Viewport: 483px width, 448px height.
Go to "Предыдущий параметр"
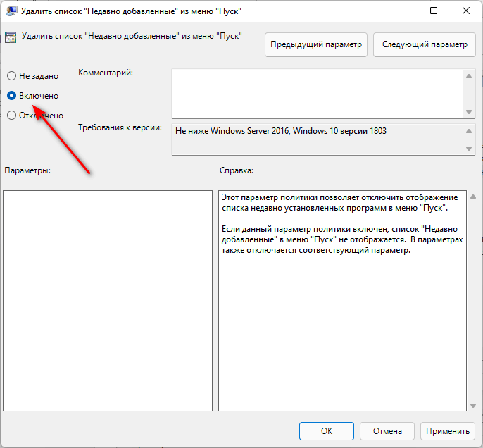click(315, 44)
